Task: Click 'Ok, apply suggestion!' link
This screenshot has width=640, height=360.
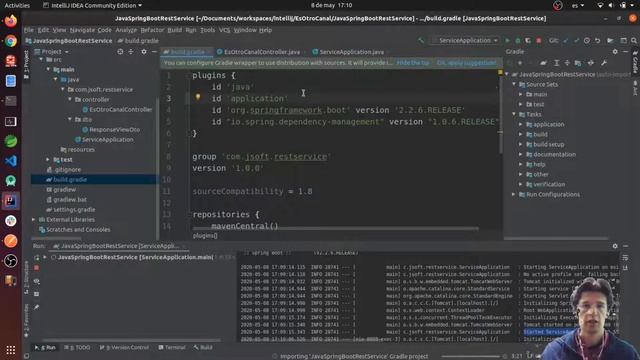Action: click(467, 63)
